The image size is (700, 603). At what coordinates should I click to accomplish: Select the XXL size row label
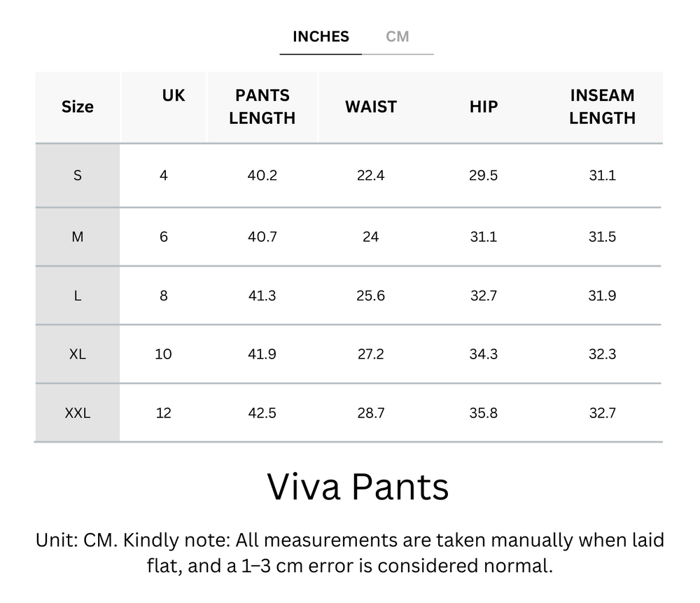pyautogui.click(x=77, y=413)
